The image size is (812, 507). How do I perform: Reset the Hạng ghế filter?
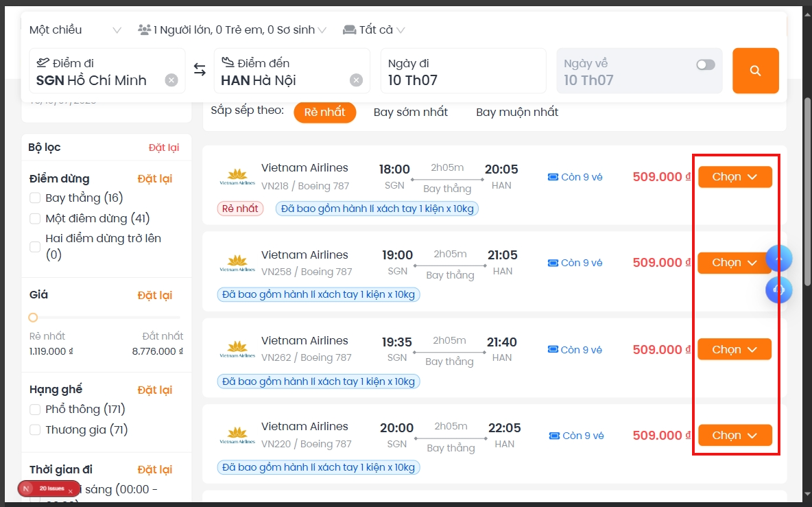point(155,390)
